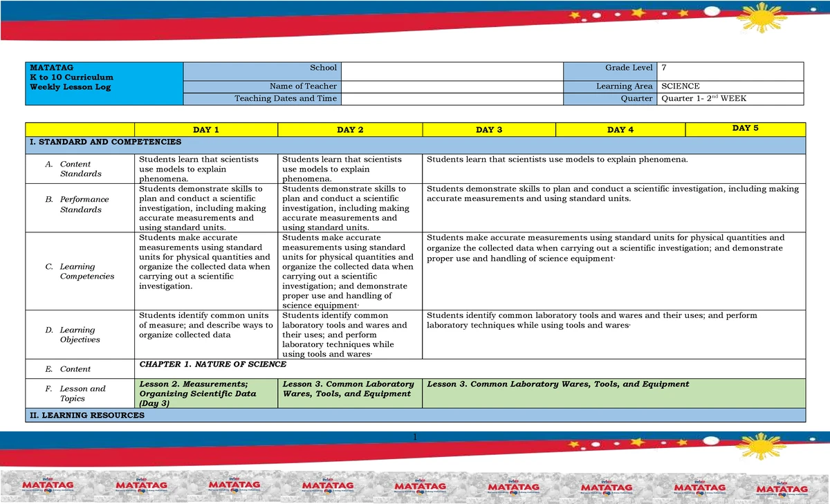
Task: Select the DAY 3 yellow header cell
Action: 489,130
